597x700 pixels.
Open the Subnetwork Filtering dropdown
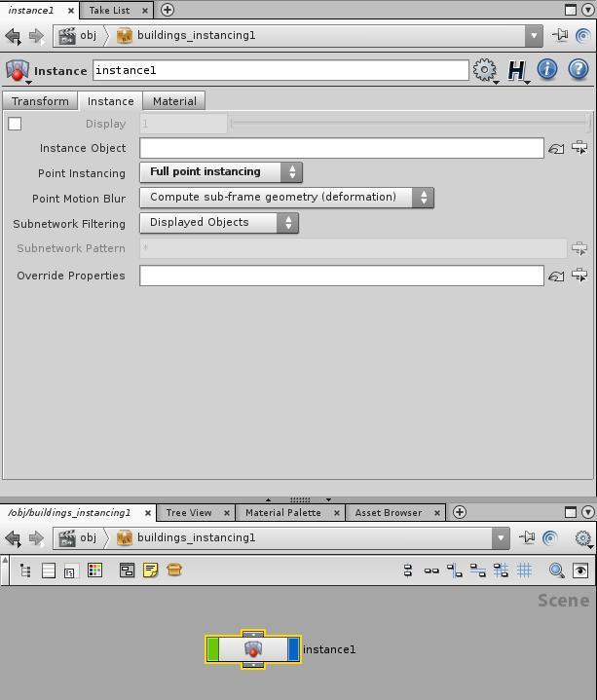[219, 223]
